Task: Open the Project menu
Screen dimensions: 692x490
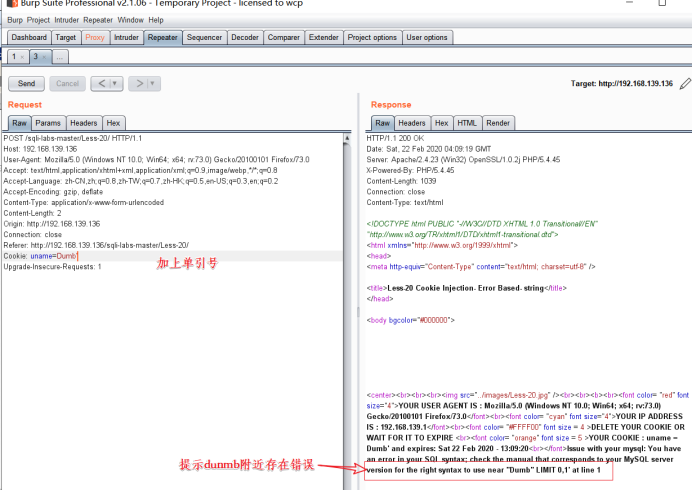Action: click(x=38, y=20)
